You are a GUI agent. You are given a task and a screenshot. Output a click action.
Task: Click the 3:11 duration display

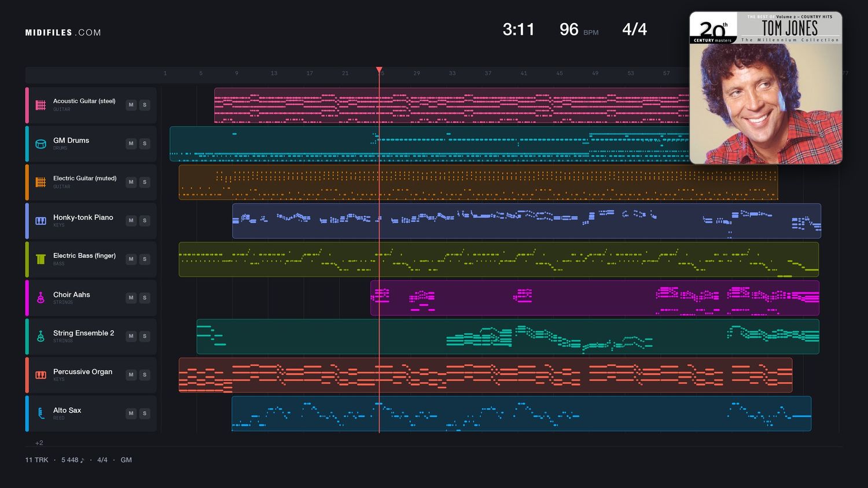pos(518,29)
